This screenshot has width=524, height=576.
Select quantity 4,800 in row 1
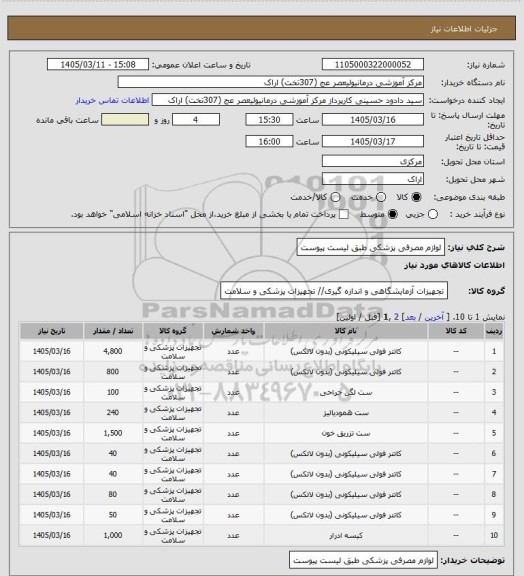click(112, 351)
